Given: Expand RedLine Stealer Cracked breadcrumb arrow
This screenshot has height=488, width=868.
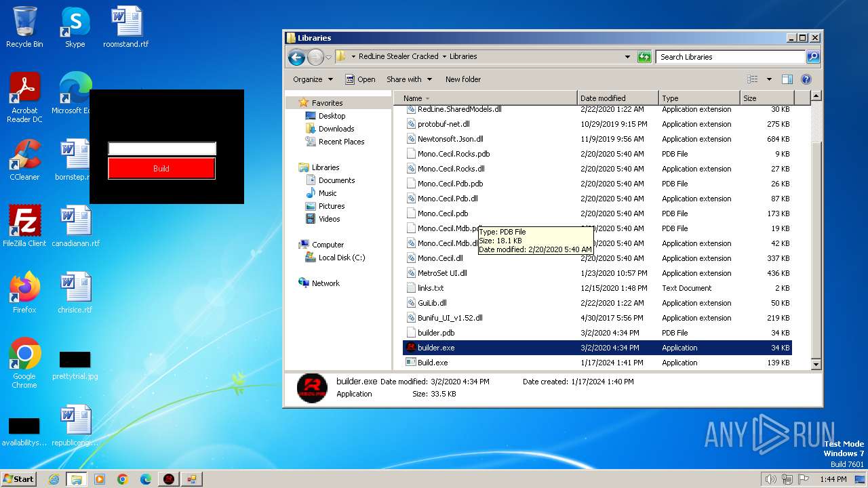Looking at the screenshot, I should (x=444, y=57).
